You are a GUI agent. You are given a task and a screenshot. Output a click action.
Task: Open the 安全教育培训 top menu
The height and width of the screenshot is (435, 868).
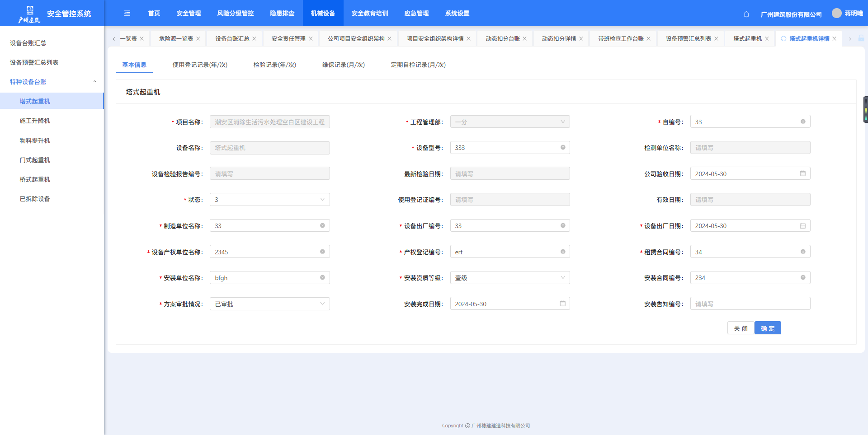tap(369, 14)
